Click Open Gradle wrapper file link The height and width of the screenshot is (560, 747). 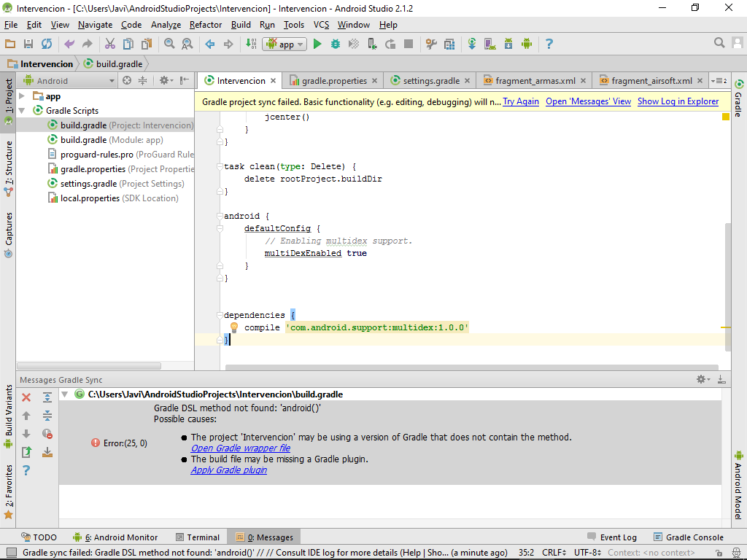click(241, 448)
